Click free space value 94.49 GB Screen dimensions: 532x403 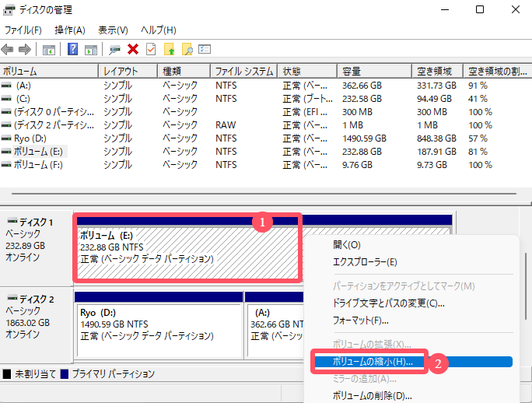[x=434, y=99]
